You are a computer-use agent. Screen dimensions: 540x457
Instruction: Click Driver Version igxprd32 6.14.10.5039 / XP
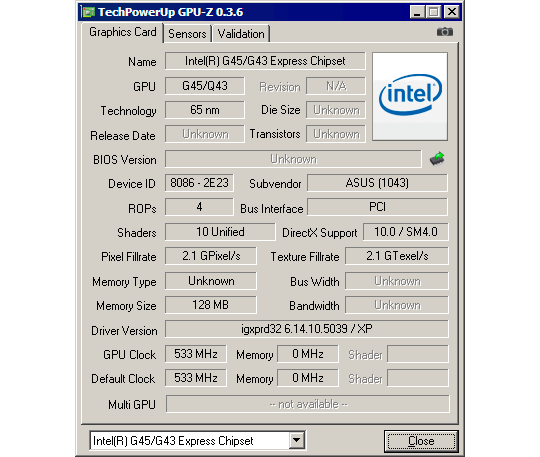tap(307, 329)
